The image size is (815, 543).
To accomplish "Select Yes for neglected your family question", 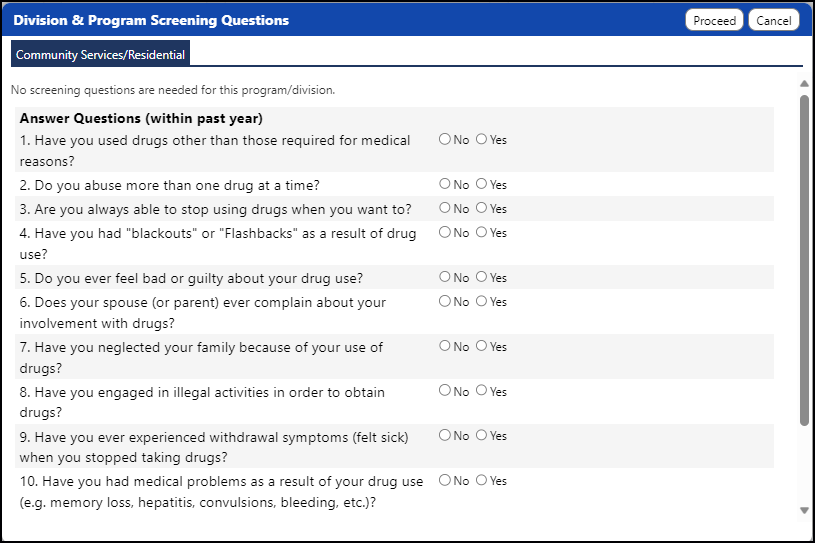I will [481, 346].
